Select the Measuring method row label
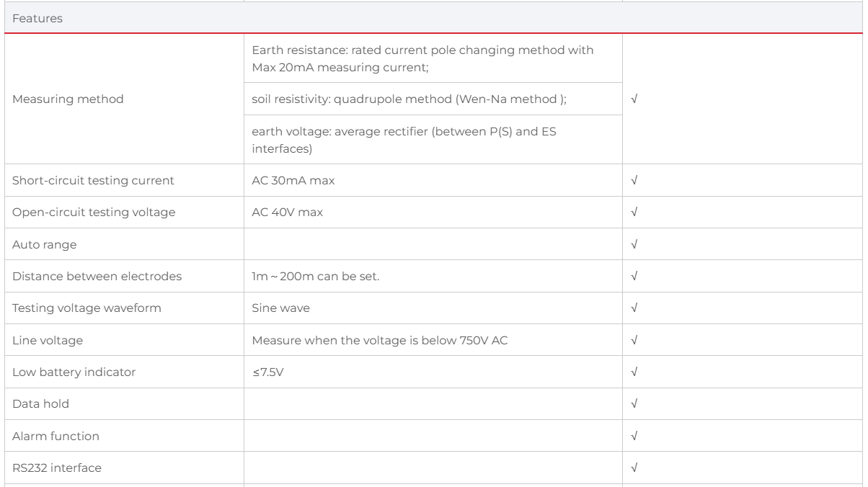The width and height of the screenshot is (868, 487). tap(67, 99)
